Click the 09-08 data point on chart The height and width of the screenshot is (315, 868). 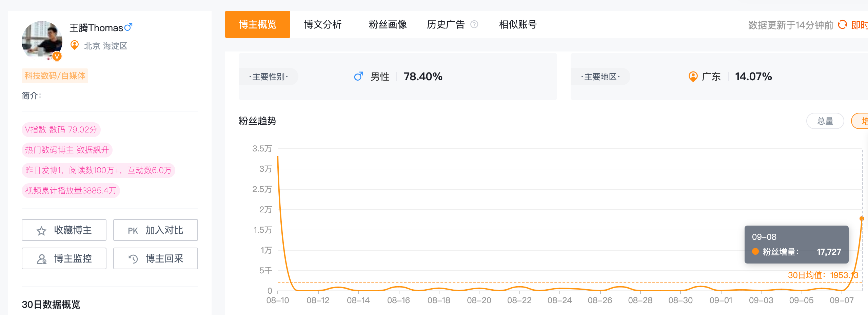(862, 218)
